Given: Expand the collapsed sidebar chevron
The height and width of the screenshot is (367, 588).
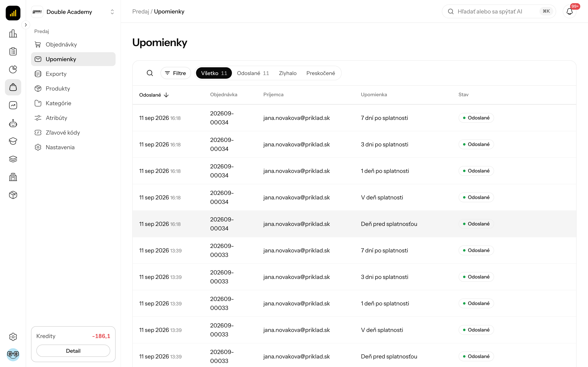Looking at the screenshot, I should 26,25.
